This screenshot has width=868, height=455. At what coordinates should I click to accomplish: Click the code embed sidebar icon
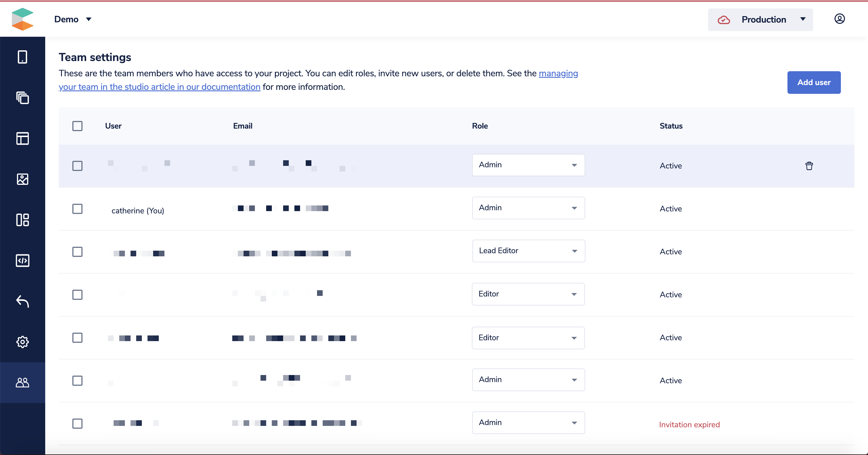click(22, 261)
